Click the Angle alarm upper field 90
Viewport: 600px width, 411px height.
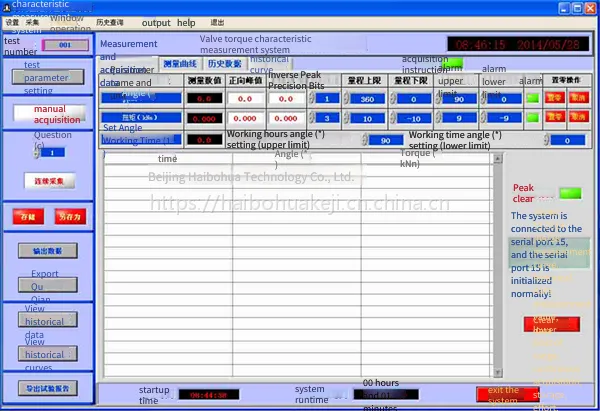tap(460, 99)
